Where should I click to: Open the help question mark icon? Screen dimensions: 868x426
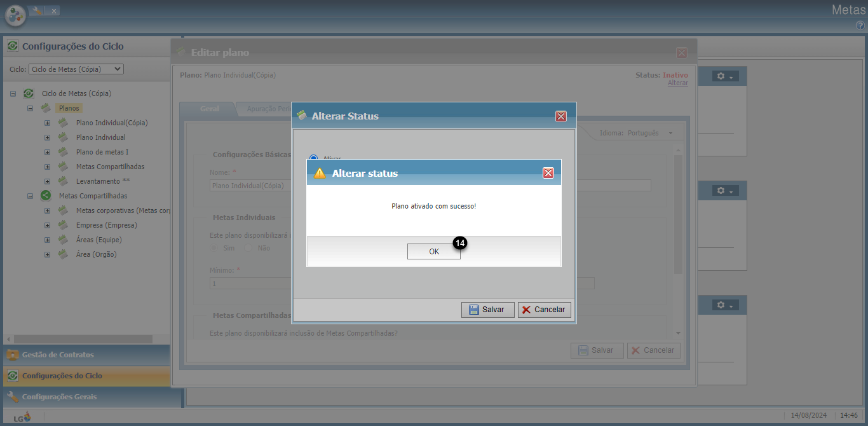(x=860, y=25)
